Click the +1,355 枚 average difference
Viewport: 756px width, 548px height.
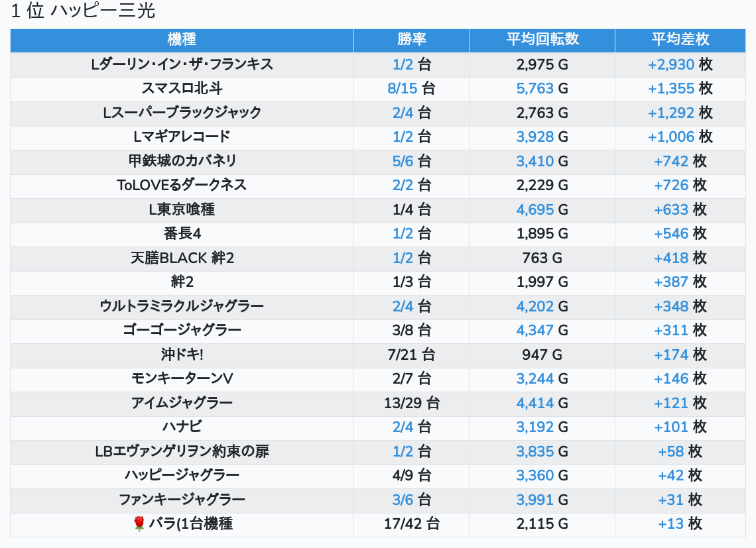tap(680, 89)
